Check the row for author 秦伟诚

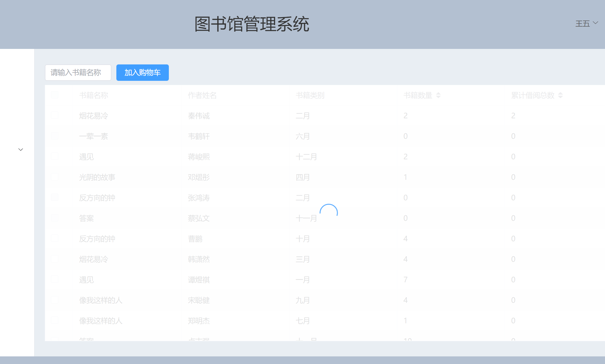[55, 115]
